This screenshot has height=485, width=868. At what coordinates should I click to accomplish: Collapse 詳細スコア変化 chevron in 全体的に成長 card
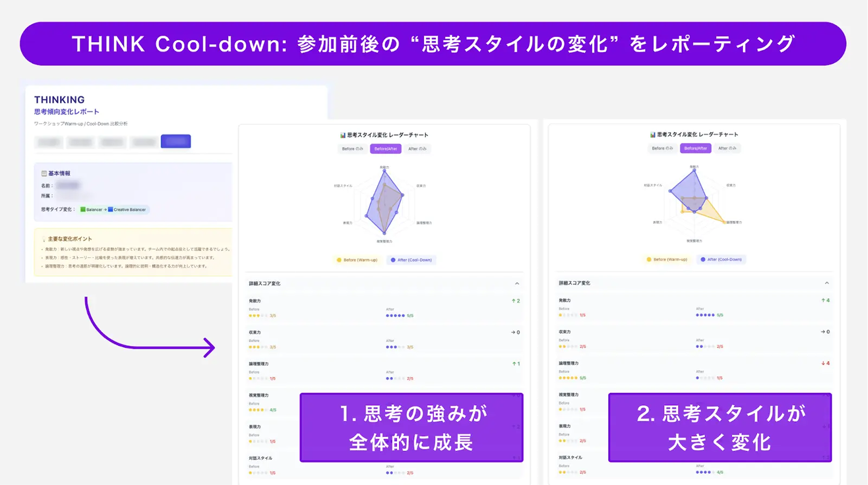[517, 284]
